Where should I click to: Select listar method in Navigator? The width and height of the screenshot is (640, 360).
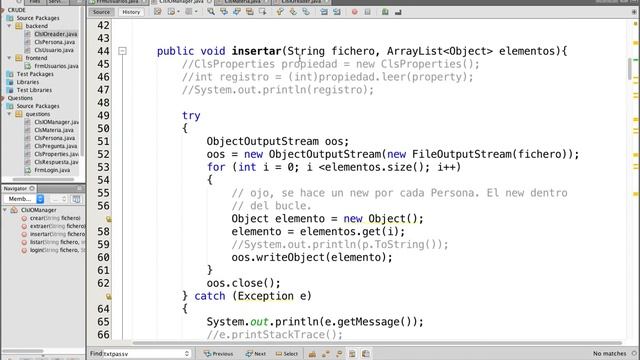pyautogui.click(x=53, y=242)
